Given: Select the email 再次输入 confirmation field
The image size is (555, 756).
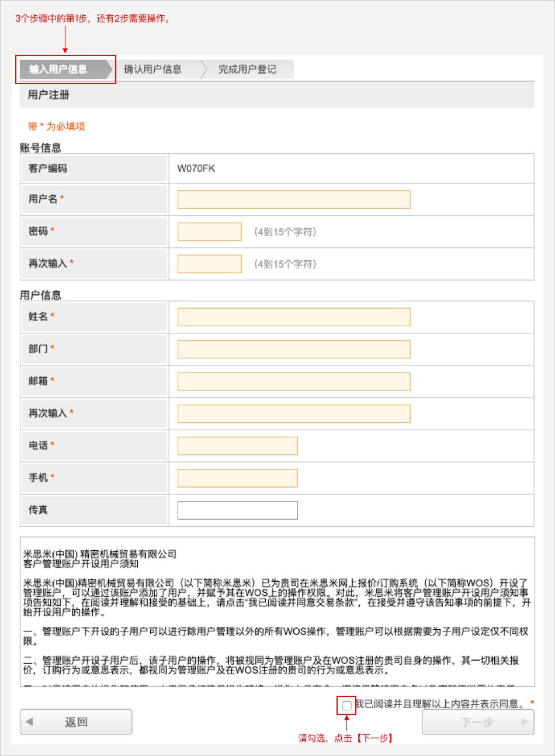Looking at the screenshot, I should (293, 413).
